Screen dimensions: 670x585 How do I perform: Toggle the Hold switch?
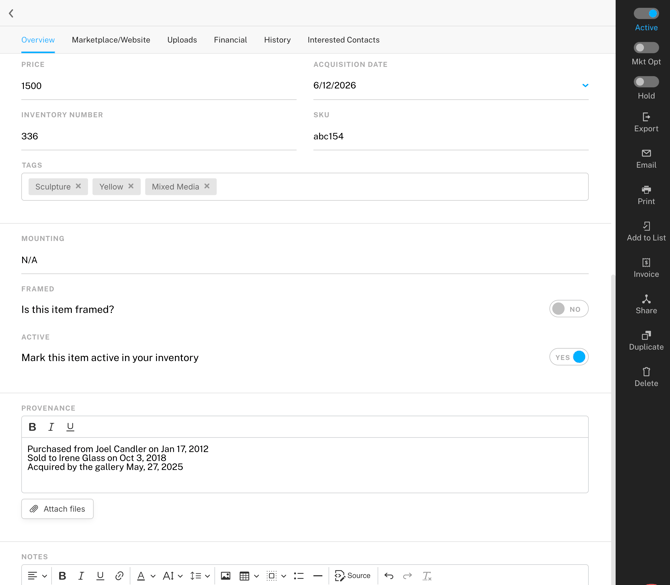pos(646,82)
